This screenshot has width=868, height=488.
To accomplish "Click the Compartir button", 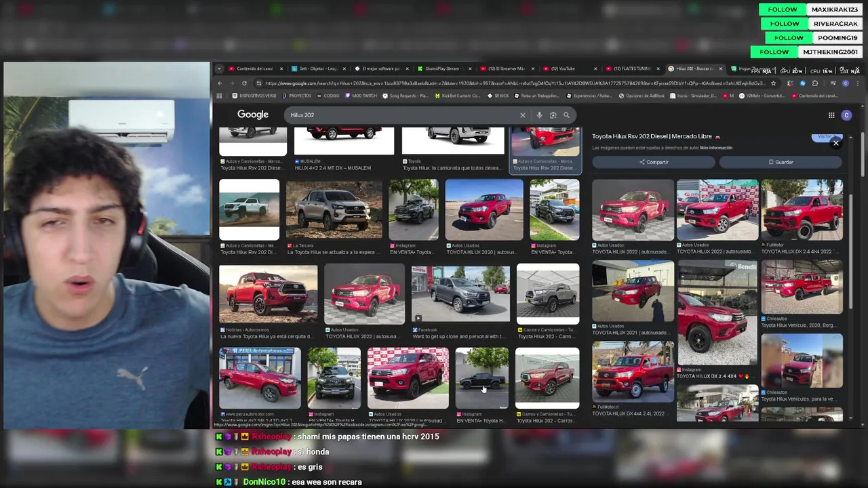I will click(x=654, y=162).
